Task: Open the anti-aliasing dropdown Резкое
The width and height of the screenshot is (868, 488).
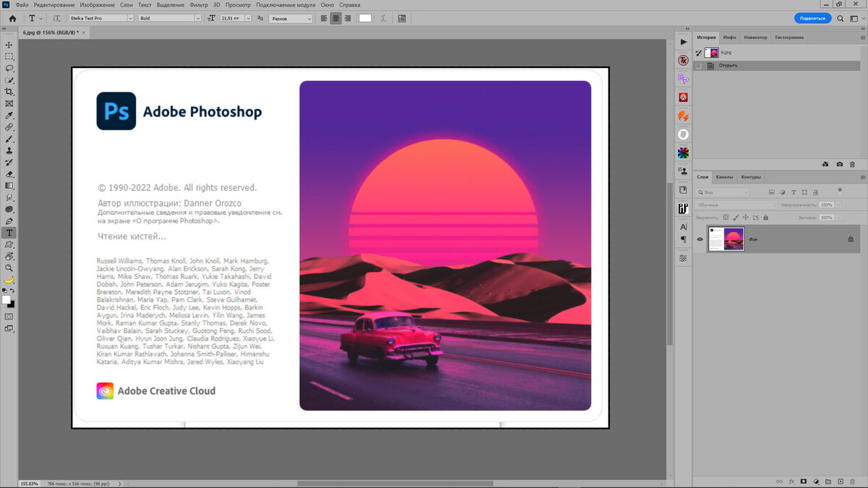Action: (x=291, y=18)
